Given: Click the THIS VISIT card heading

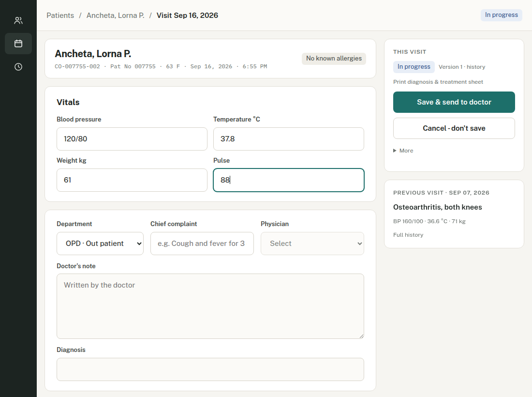Looking at the screenshot, I should click(410, 52).
